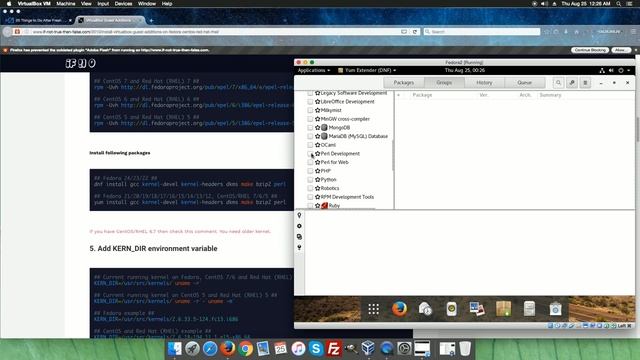Check the Perl Development group
Viewport: 640px width, 360px height.
click(x=310, y=154)
